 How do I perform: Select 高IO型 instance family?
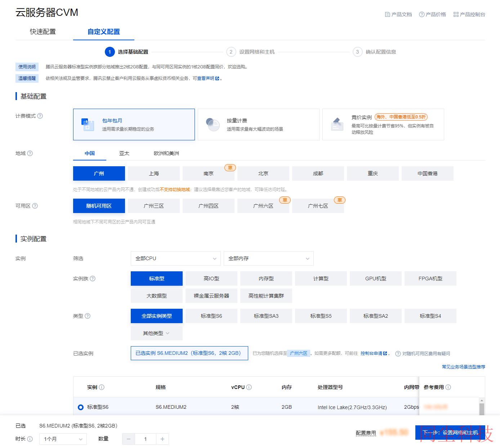click(211, 279)
